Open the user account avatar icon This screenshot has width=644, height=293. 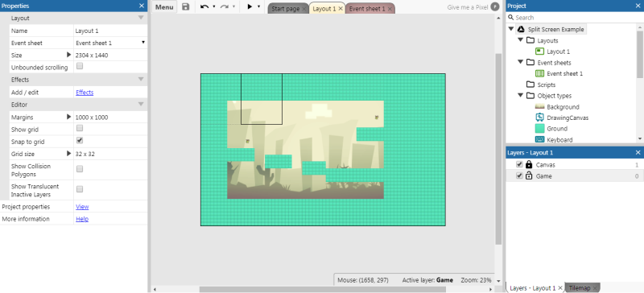(x=495, y=7)
